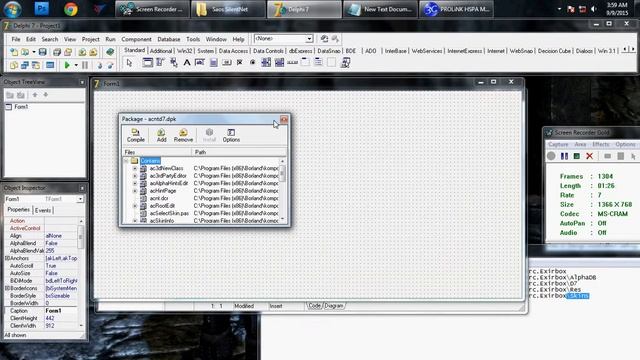The width and height of the screenshot is (640, 360).
Task: Click Remove in the Package window
Action: (183, 135)
